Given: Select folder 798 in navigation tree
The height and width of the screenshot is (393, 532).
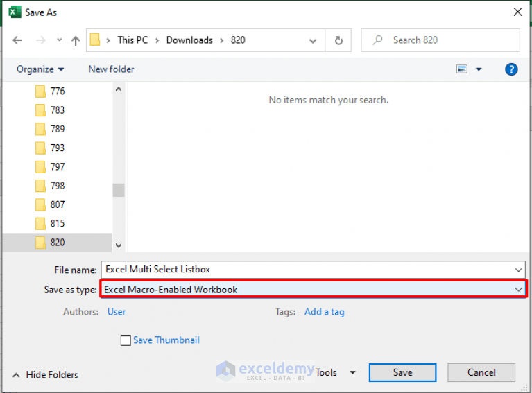Looking at the screenshot, I should [58, 186].
